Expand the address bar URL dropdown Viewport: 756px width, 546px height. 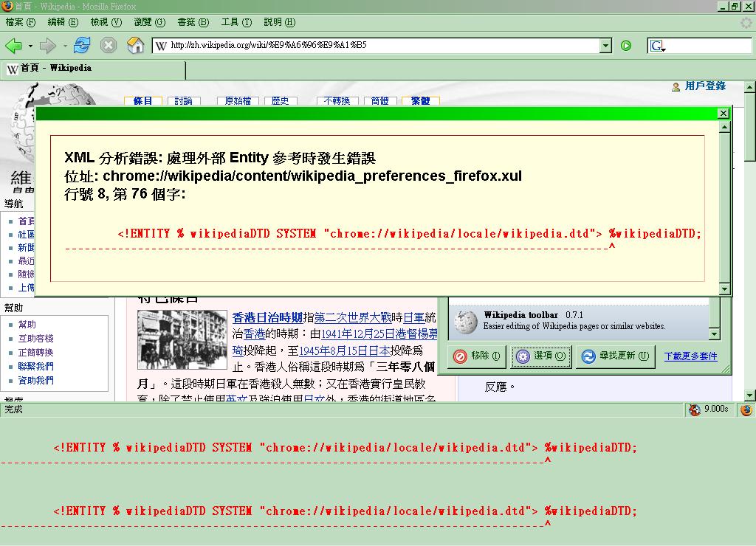tap(605, 46)
